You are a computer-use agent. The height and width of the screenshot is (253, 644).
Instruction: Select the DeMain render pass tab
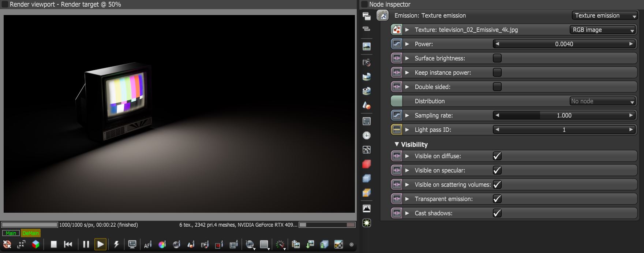click(x=30, y=233)
